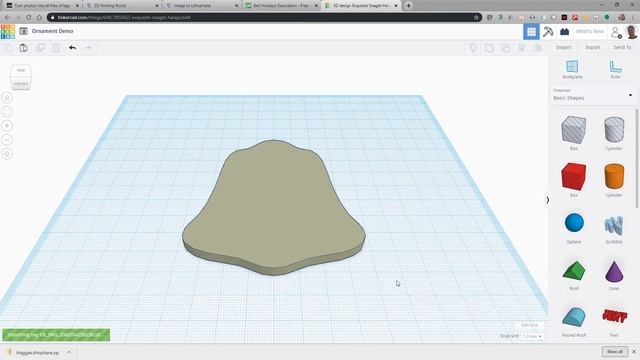Click the Delete trash icon
Screen dimensions: 640x360
pyautogui.click(x=56, y=48)
